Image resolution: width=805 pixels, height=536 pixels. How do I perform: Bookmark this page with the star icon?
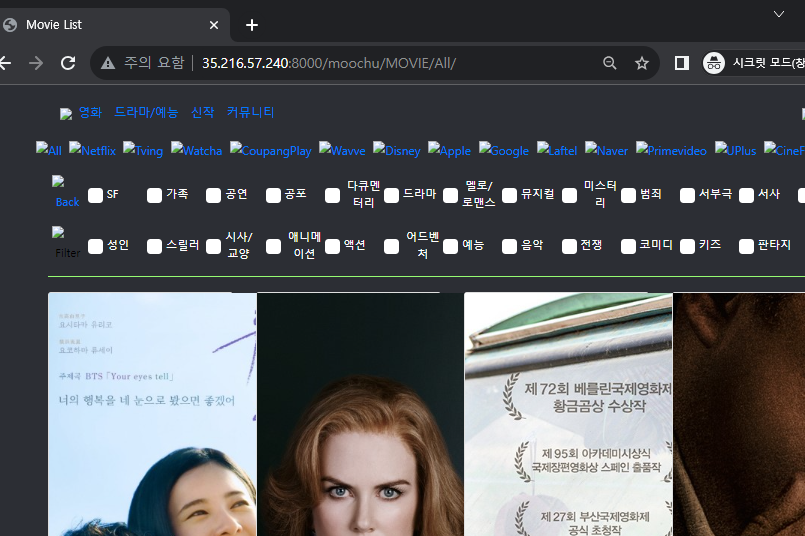pos(642,63)
